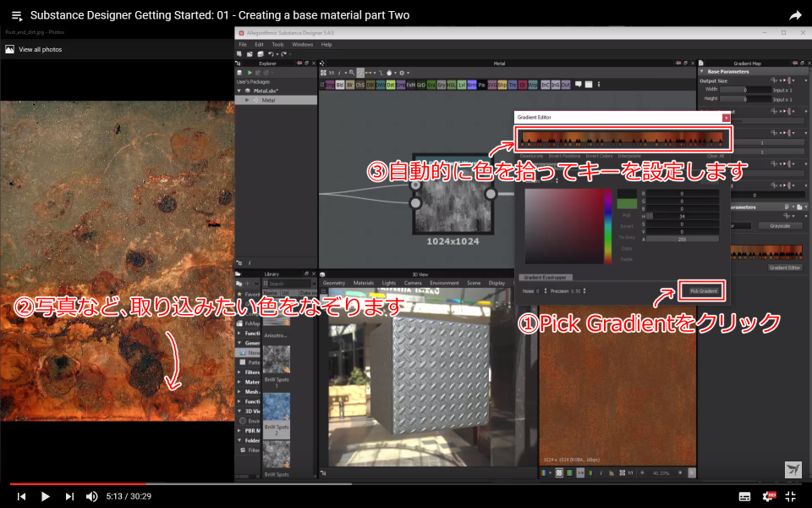Add a Levels (Lvl) node
812x508 pixels.
click(462, 85)
